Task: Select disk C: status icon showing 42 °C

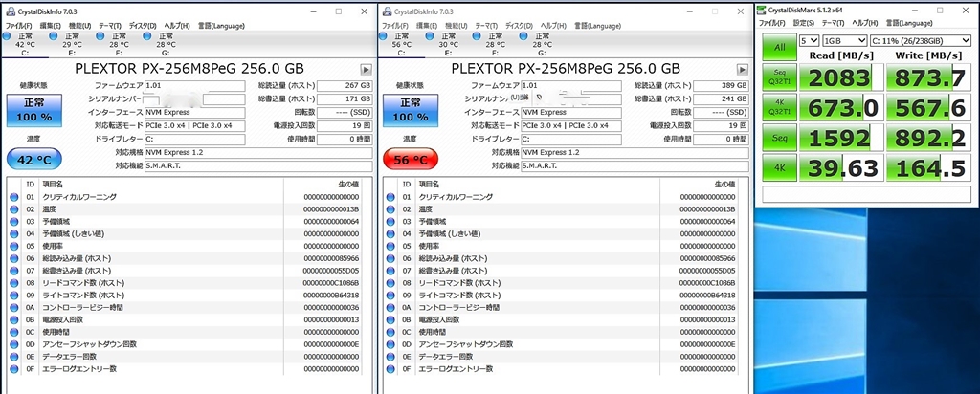Action: click(x=7, y=36)
